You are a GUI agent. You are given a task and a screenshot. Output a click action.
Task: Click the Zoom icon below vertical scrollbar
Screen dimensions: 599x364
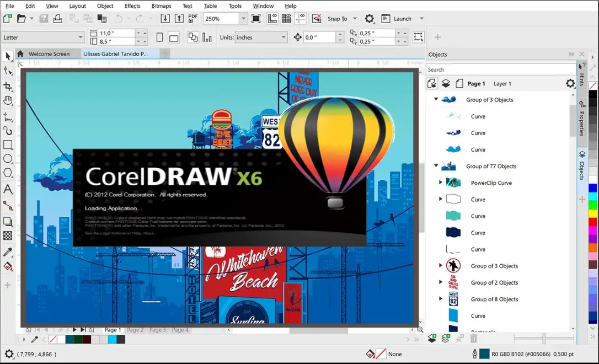coord(420,329)
